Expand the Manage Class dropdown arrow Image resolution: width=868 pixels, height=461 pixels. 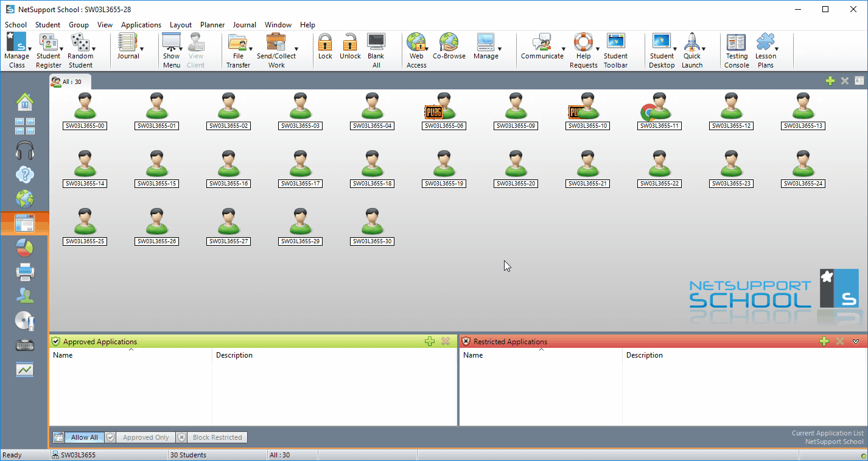click(x=30, y=49)
